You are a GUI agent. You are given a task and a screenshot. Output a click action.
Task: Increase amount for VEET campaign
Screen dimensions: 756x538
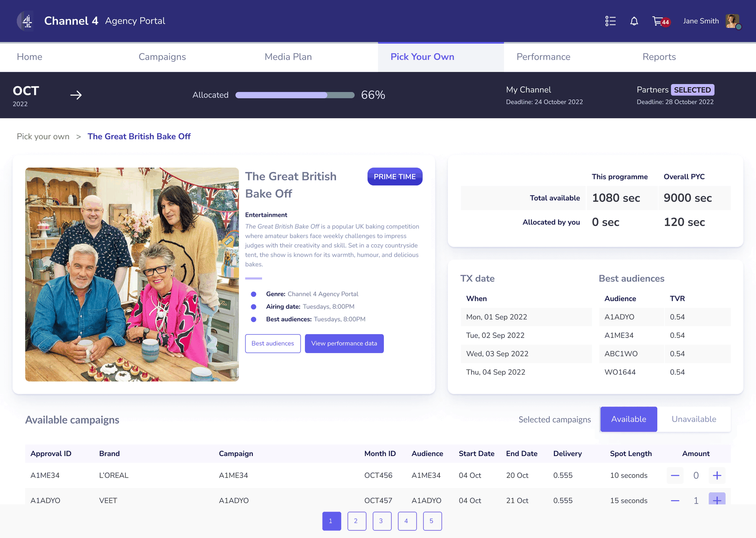click(x=717, y=499)
